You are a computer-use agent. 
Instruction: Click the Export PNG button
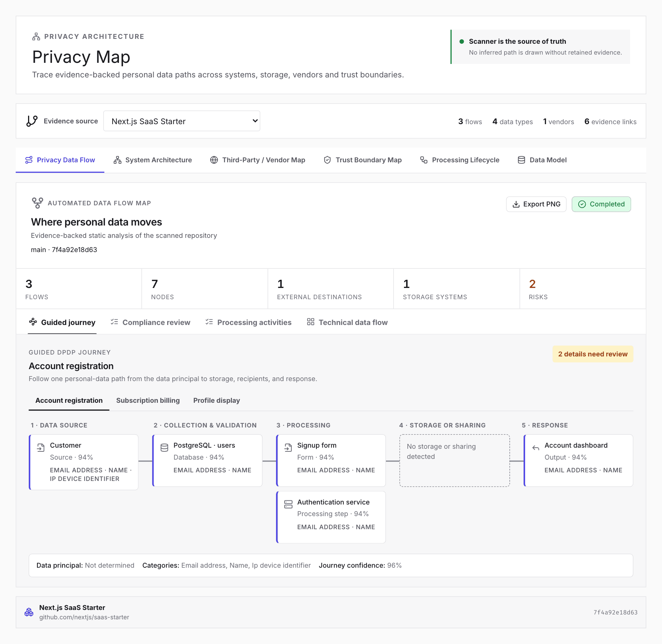pos(536,204)
